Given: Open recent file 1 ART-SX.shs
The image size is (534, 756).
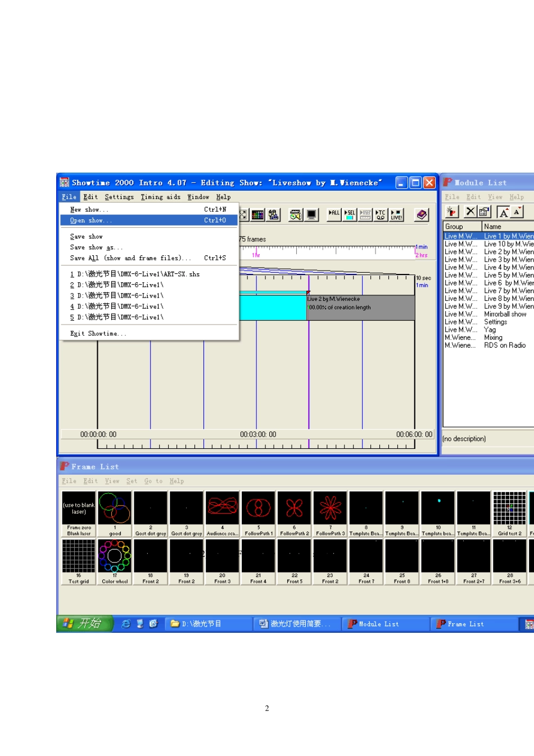Looking at the screenshot, I should point(148,274).
